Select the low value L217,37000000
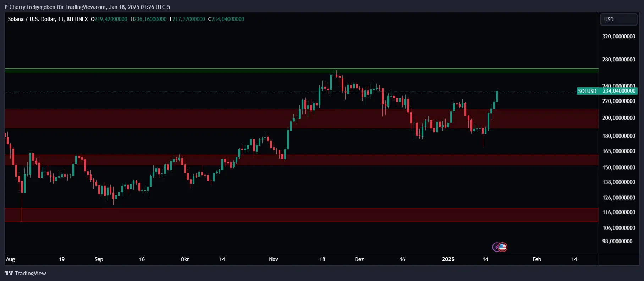Screen dimensions: 644x281 coord(187,19)
